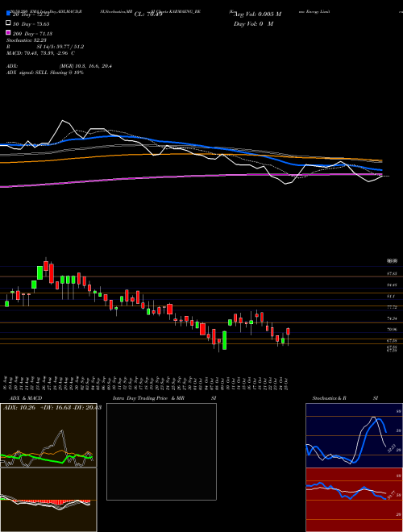Click the 74.34 price axis label

point(393,318)
